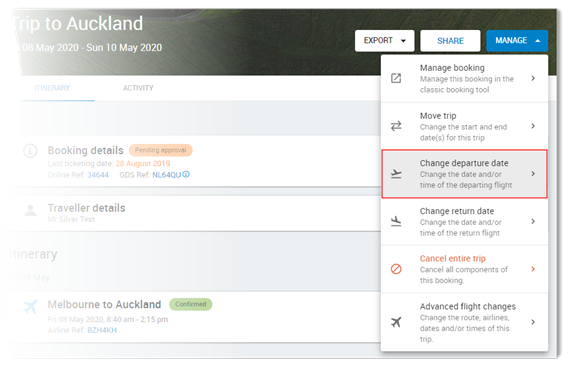The height and width of the screenshot is (367, 574).
Task: Click the red cancel circle icon
Action: tap(396, 269)
